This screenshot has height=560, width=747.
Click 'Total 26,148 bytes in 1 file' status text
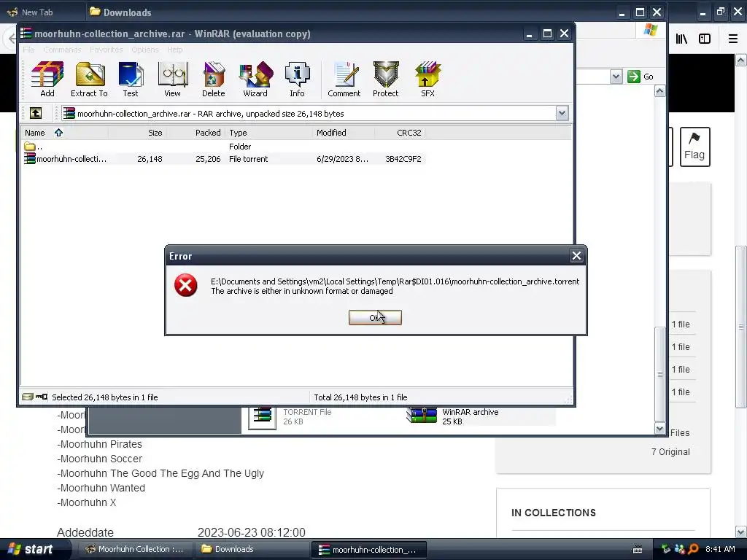pyautogui.click(x=360, y=397)
